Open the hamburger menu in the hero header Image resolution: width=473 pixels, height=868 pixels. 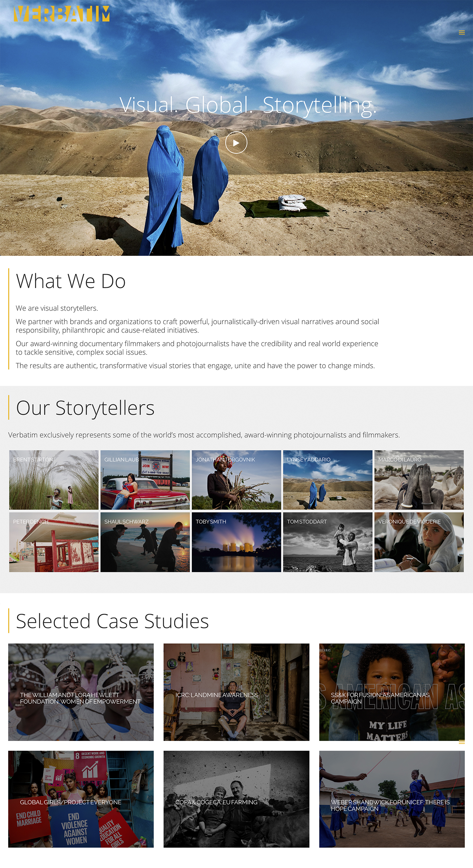click(x=462, y=33)
